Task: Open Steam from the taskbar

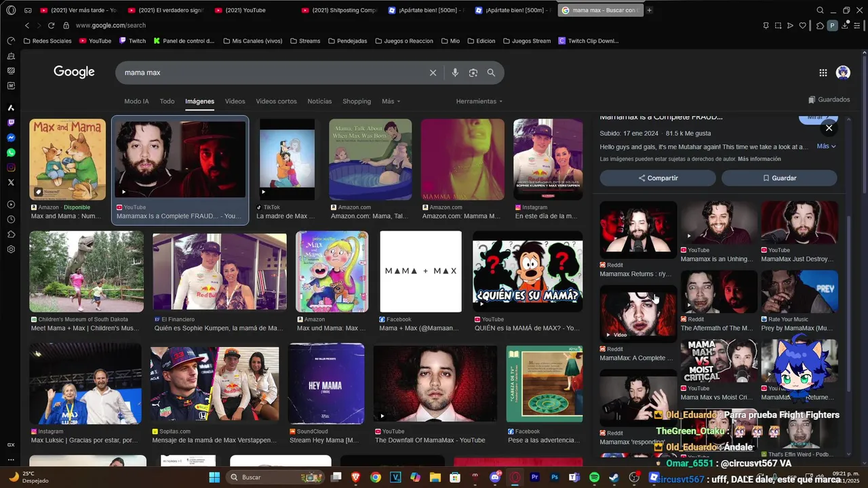Action: [x=614, y=477]
